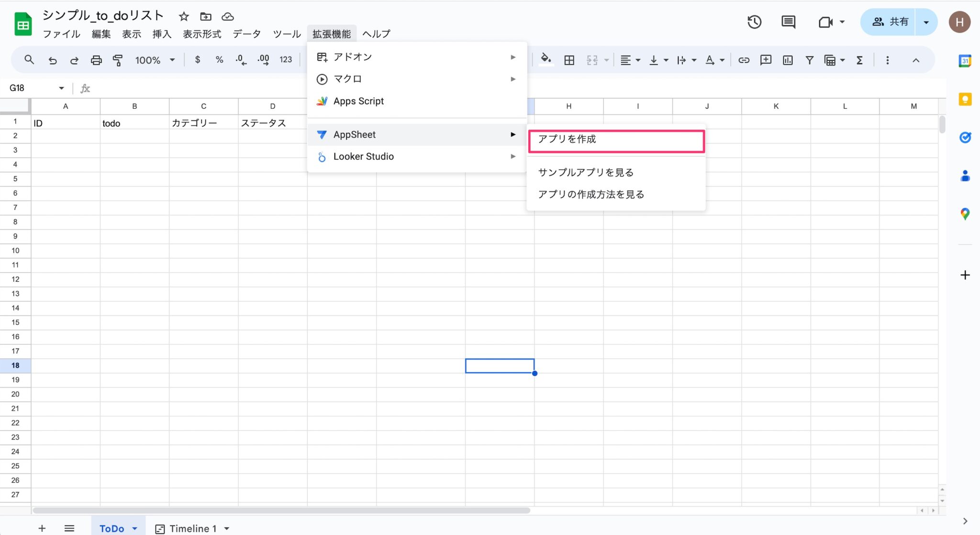Star the シンプル_to_doリスト spreadsheet
This screenshot has width=980, height=535.
click(x=184, y=16)
